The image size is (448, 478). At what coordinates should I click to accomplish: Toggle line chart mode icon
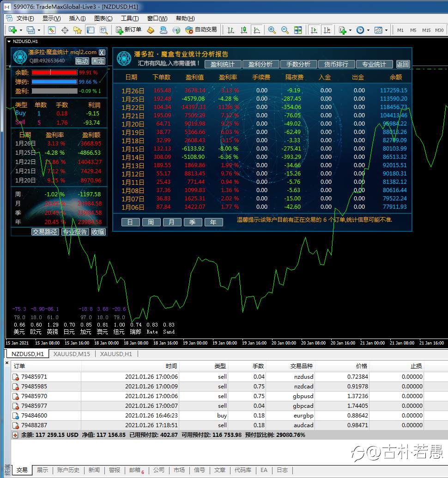tap(257, 30)
